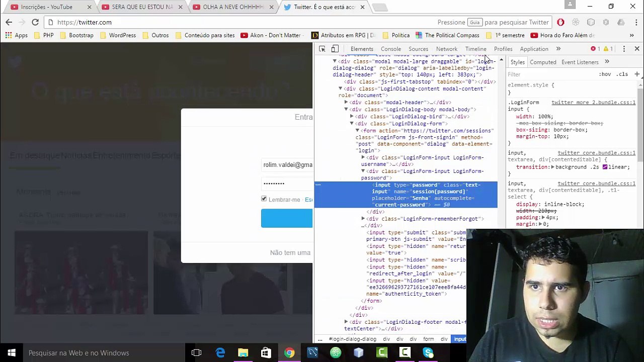This screenshot has height=362, width=644.
Task: Collapse the LoginDialog-form div node
Action: (352, 123)
